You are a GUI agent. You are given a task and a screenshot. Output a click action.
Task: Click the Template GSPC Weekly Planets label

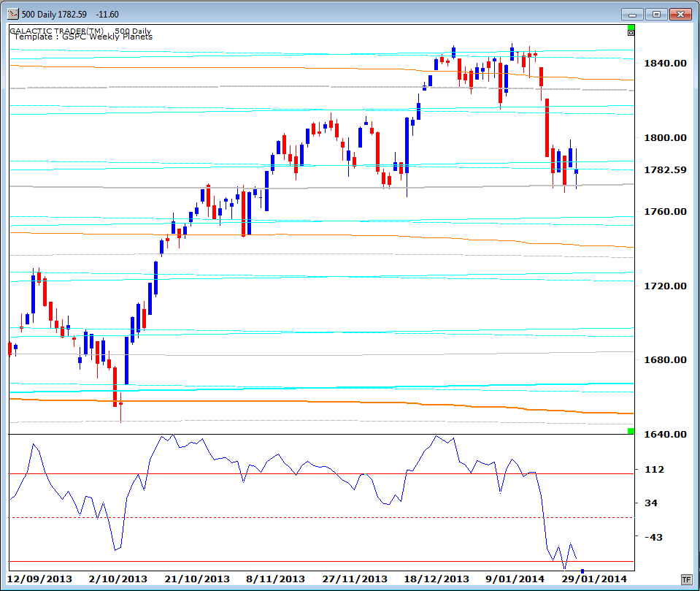click(83, 37)
